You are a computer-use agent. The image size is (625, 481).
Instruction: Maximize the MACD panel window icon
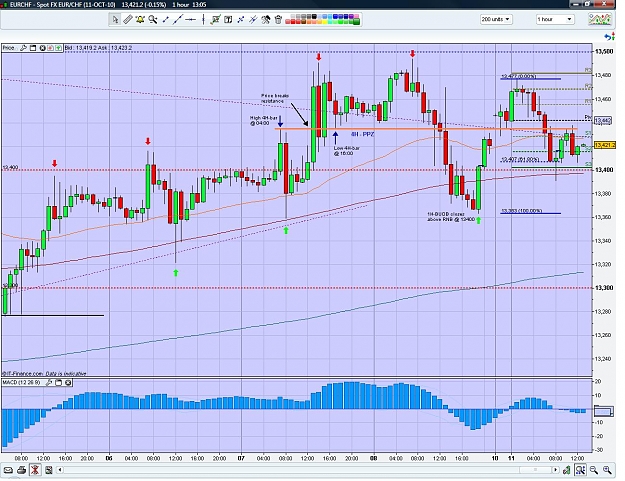pos(59,383)
